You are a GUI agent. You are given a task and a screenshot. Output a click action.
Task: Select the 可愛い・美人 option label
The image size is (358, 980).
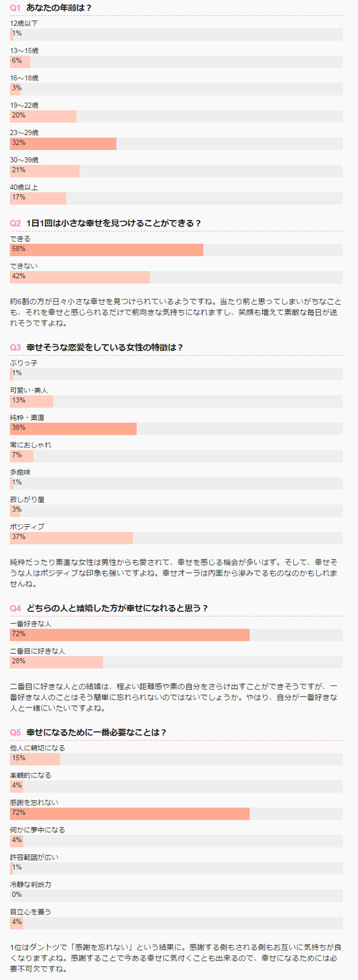29,390
